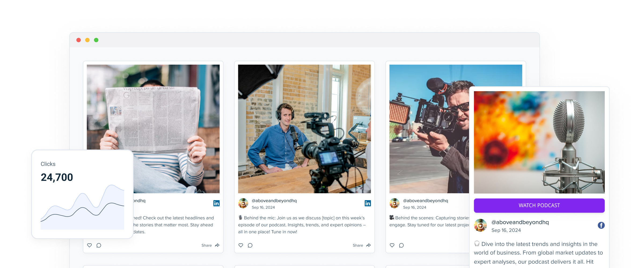Open comments on the 'Behind the scenes' post

pyautogui.click(x=401, y=245)
